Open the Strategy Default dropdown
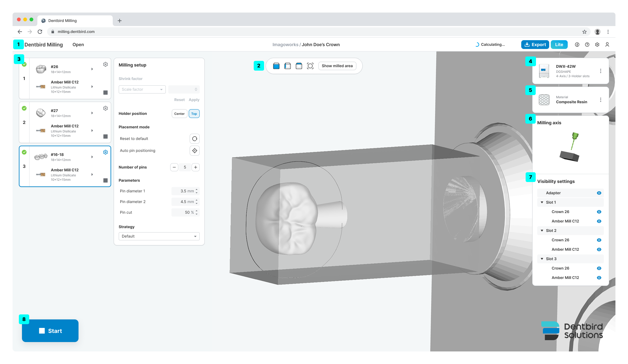This screenshot has width=628, height=364. 159,236
